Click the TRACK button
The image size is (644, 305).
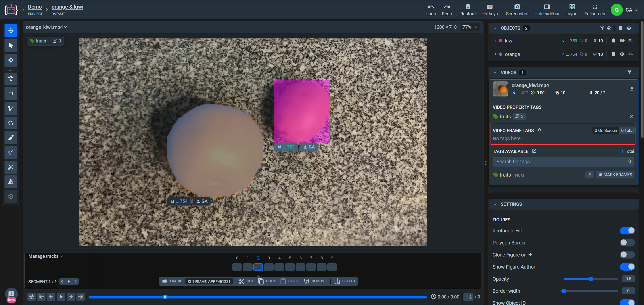pyautogui.click(x=172, y=281)
